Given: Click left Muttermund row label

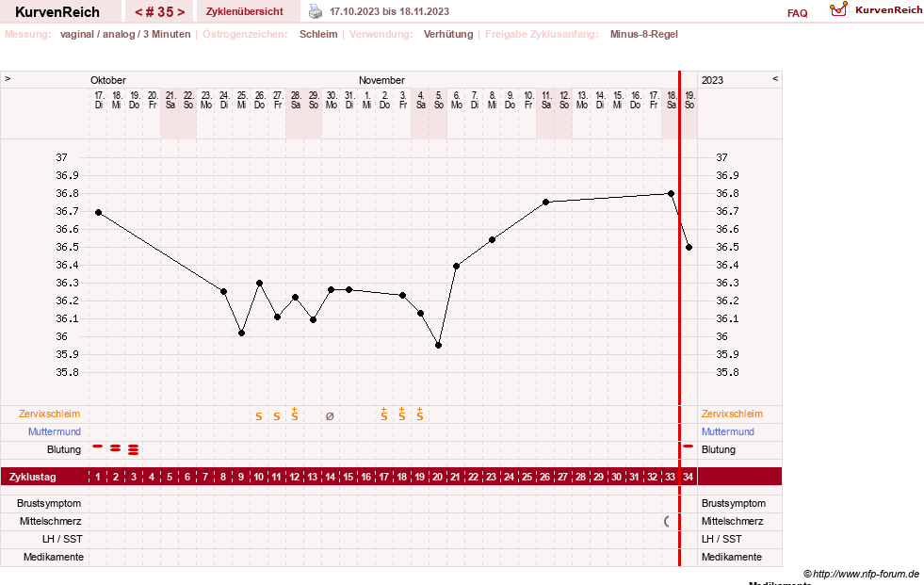Looking at the screenshot, I should (55, 431).
